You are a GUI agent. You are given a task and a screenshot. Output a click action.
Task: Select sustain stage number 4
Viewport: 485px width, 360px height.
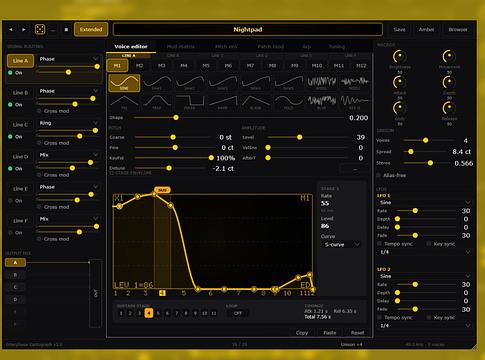149,313
